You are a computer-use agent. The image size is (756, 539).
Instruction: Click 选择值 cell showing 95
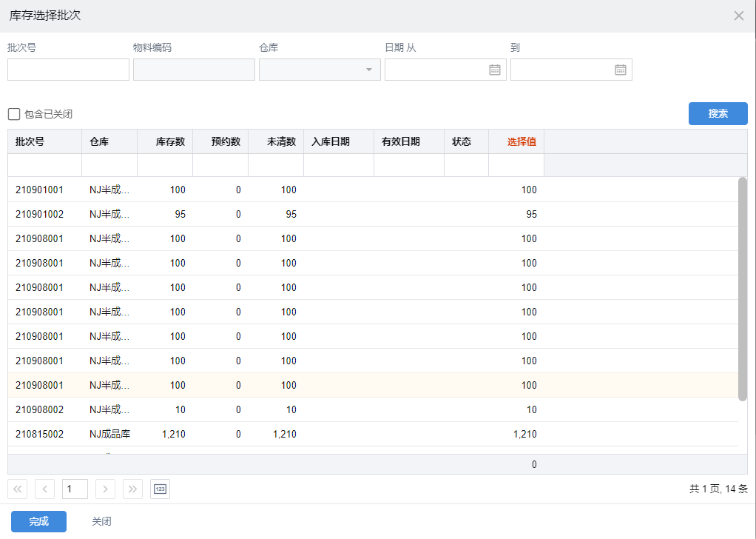coord(516,214)
